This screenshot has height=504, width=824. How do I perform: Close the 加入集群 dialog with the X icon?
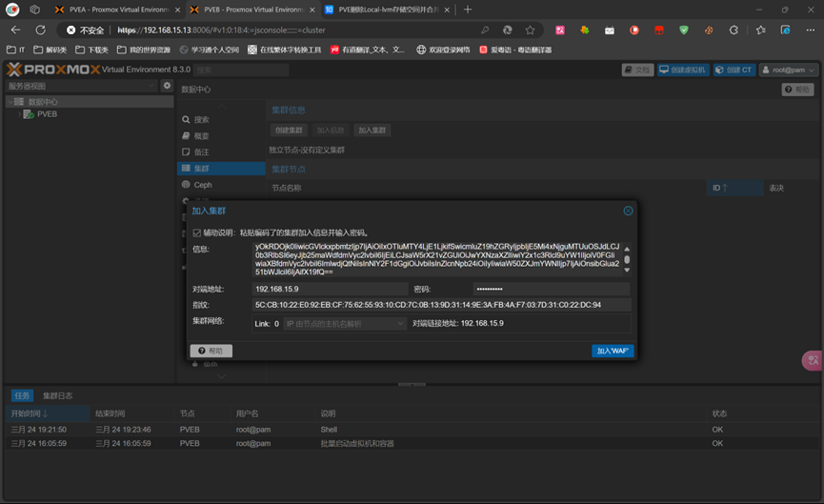(x=628, y=211)
